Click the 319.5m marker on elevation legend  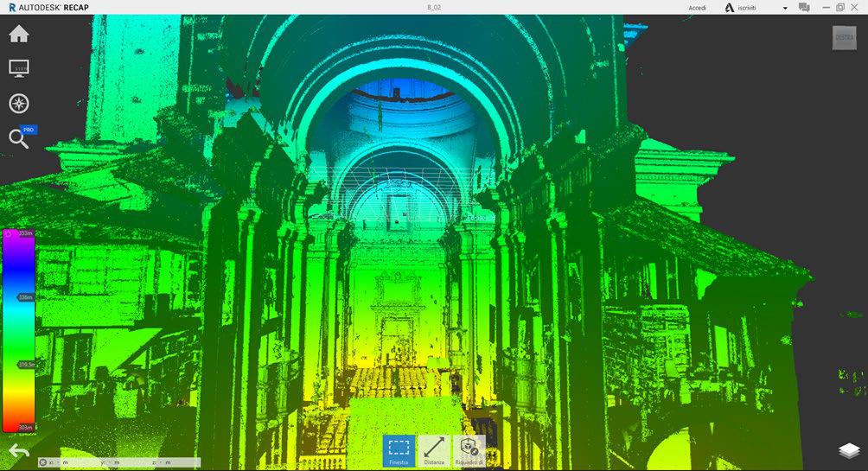coord(26,365)
